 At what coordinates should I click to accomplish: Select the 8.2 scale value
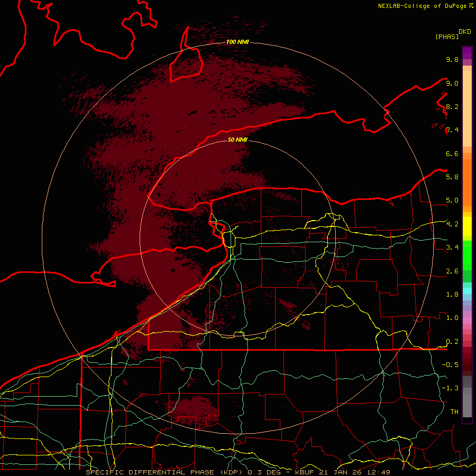coord(452,106)
